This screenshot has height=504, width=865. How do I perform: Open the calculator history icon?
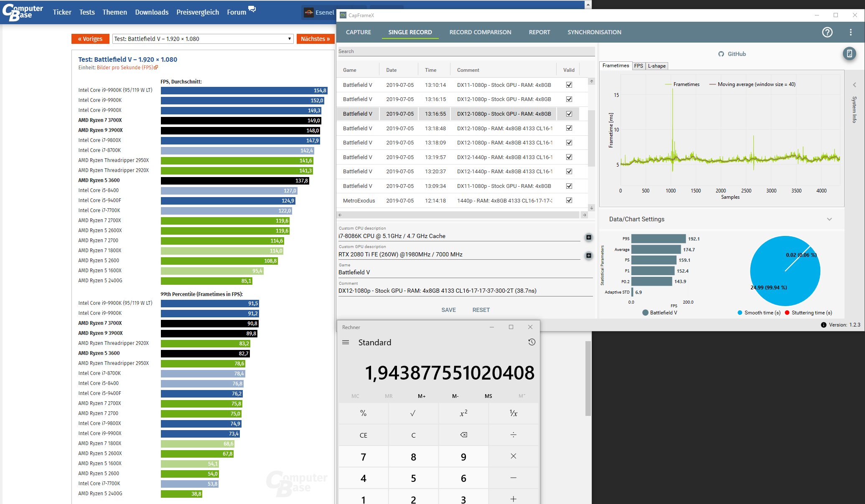[x=532, y=342]
